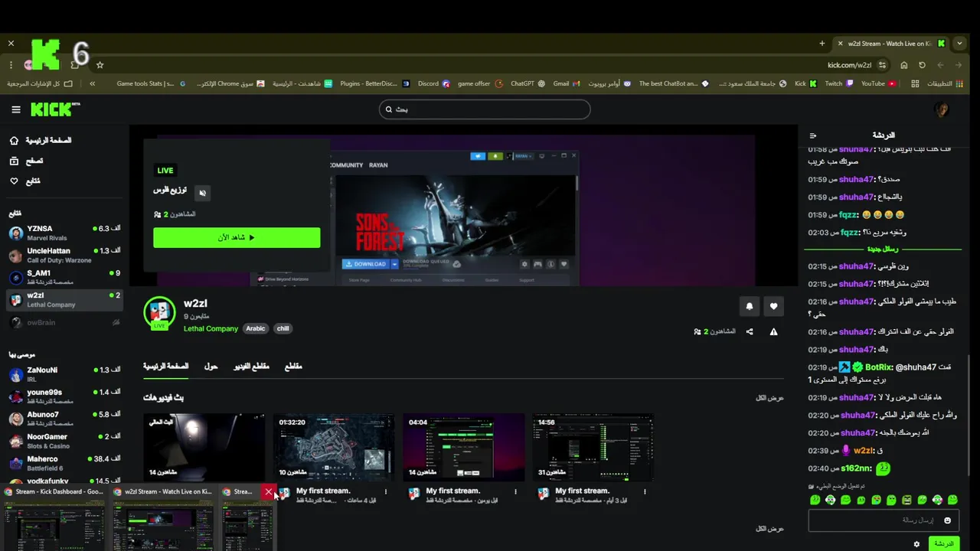Open options menu of 04:04 video
The image size is (980, 551).
[x=515, y=492]
